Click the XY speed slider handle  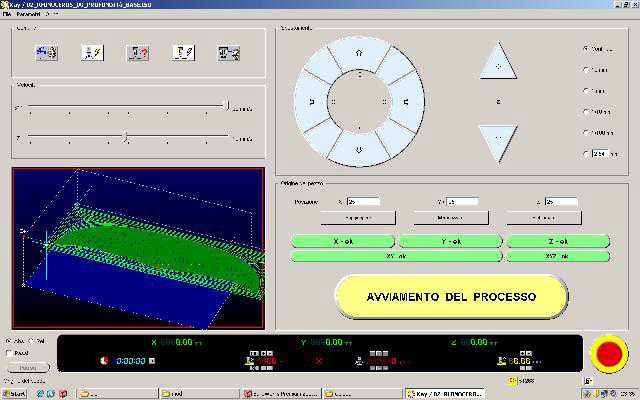click(227, 105)
